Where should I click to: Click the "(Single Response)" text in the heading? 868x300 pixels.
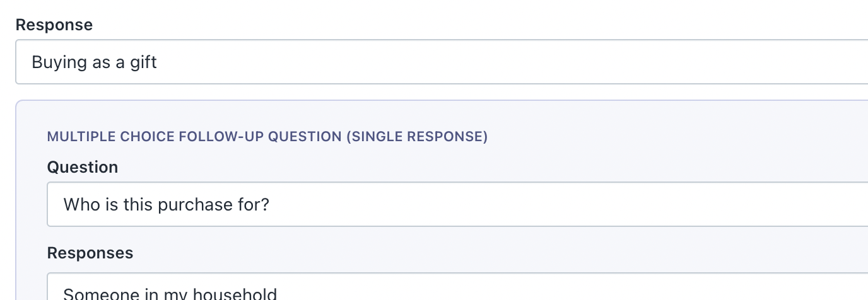click(x=417, y=137)
